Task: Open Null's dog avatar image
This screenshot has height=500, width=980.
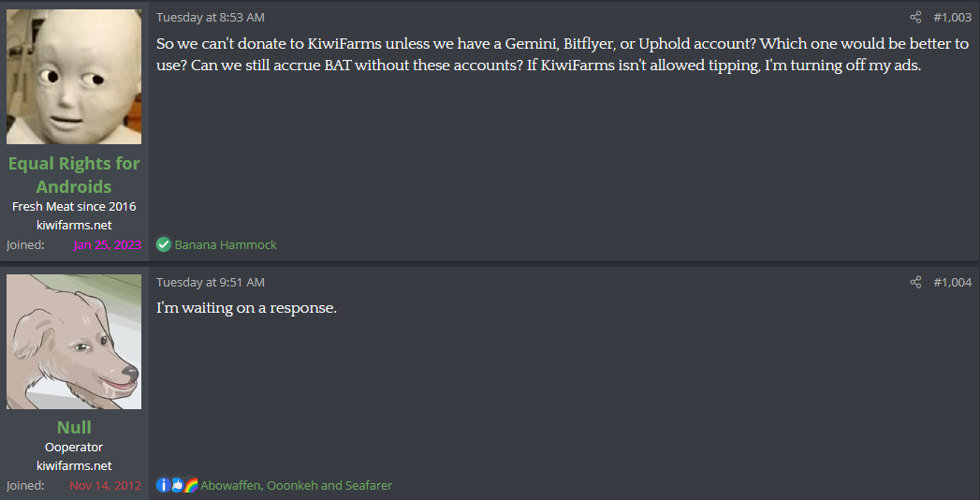Action: click(x=74, y=342)
